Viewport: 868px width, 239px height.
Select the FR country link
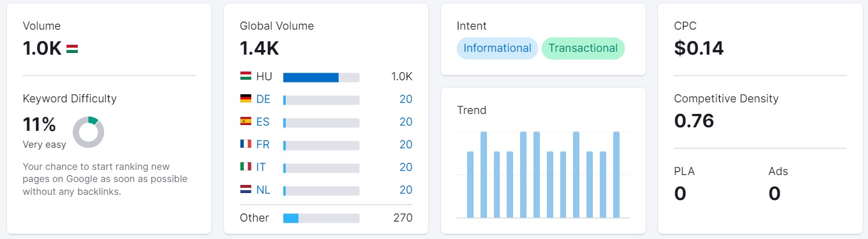point(263,144)
